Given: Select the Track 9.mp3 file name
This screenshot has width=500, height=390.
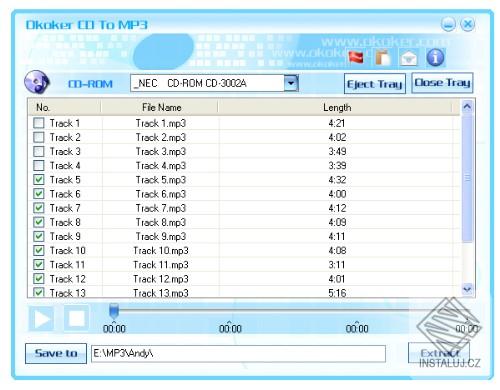Looking at the screenshot, I should pyautogui.click(x=161, y=237).
